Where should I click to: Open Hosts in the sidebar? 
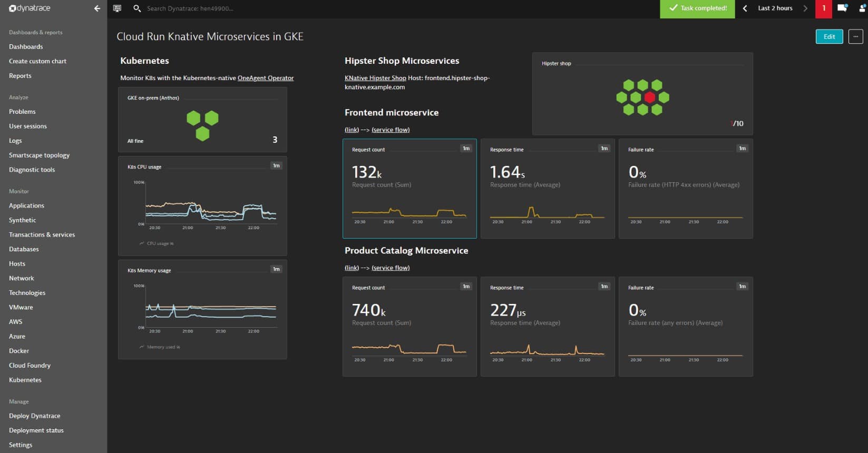(x=17, y=264)
